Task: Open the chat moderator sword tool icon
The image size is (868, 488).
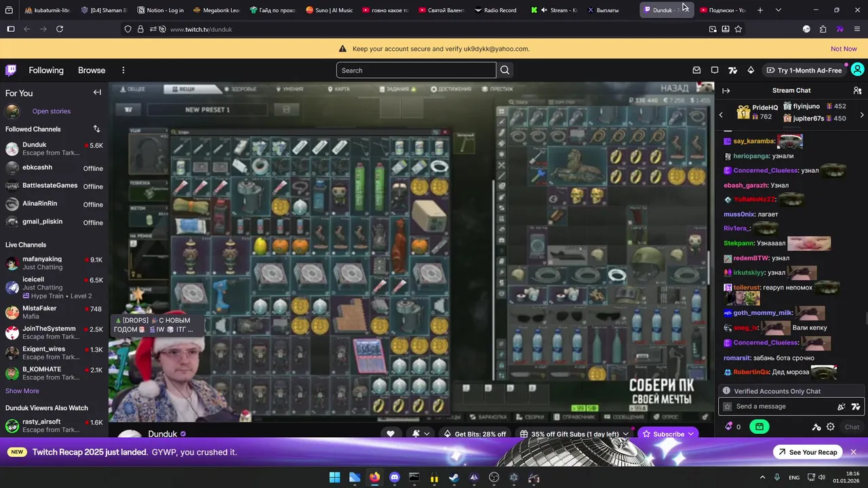Action: point(816,427)
